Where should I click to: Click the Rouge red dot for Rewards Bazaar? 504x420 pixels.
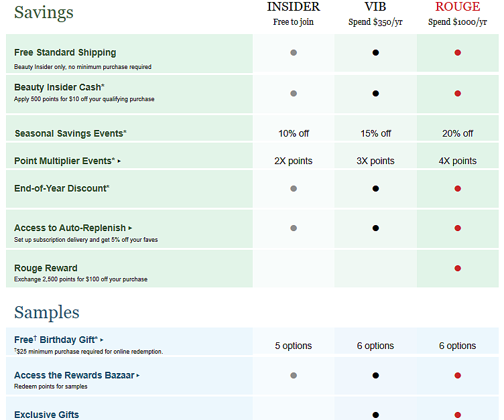pos(458,375)
